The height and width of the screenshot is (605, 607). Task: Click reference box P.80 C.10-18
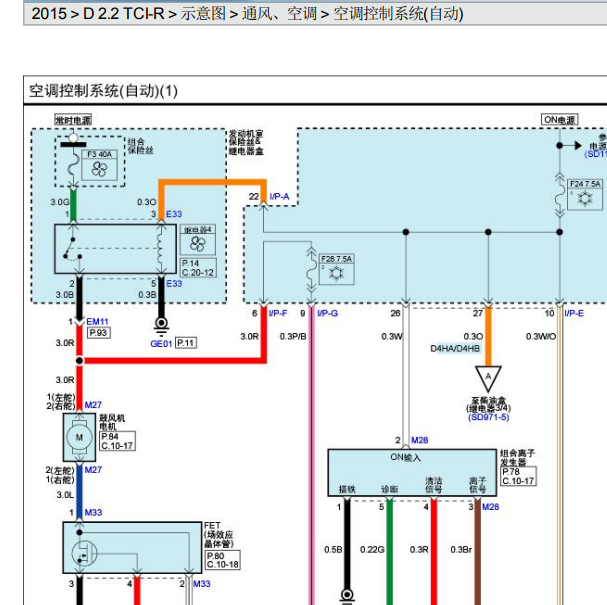223,560
